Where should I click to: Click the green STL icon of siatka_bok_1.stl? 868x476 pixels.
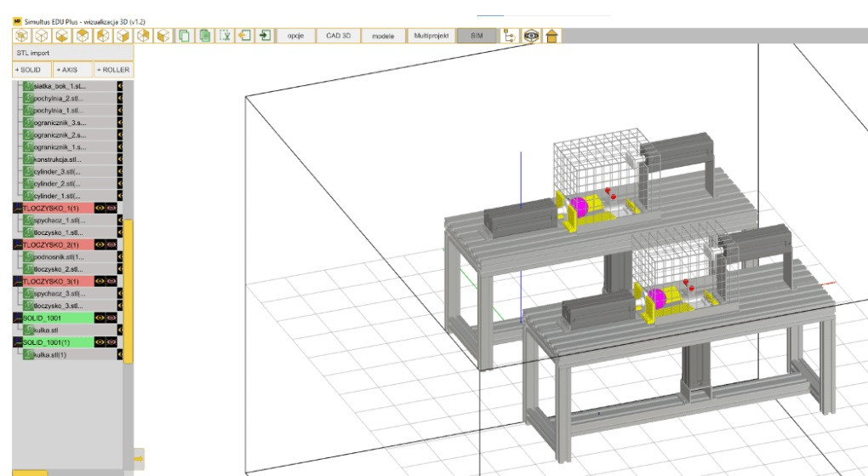click(x=28, y=87)
